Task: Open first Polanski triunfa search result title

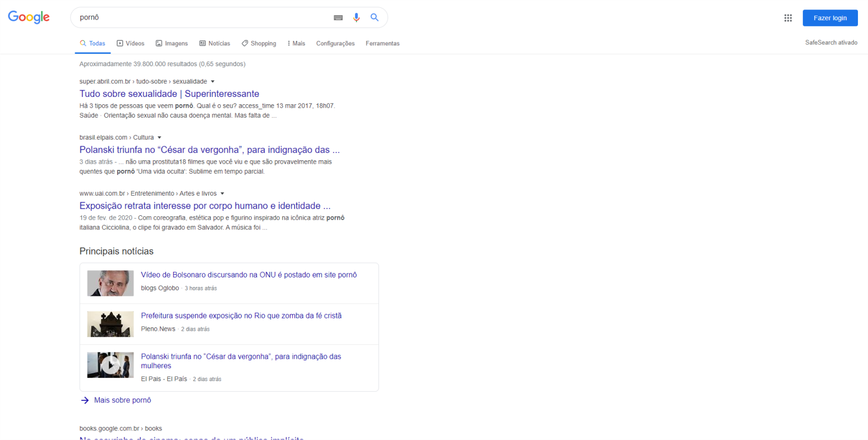Action: click(x=210, y=150)
